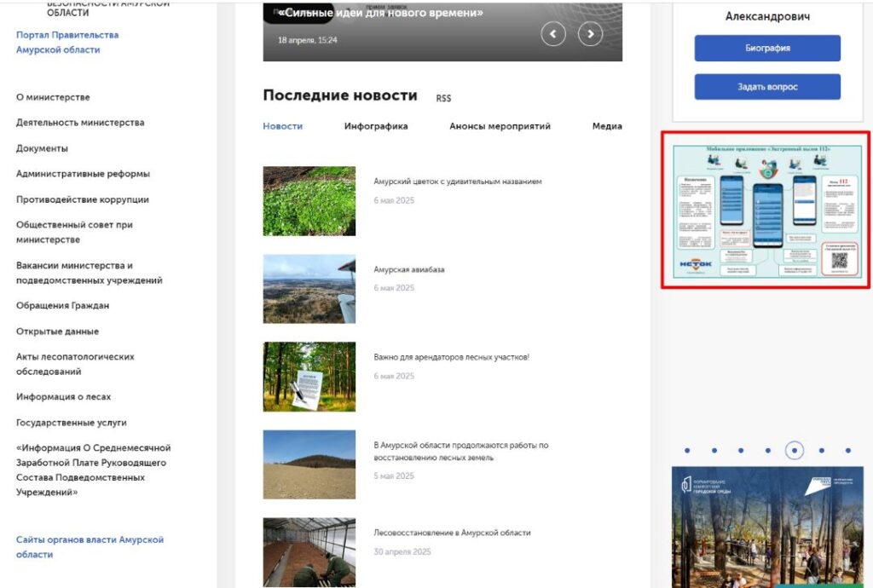Select the last carousel pagination dot
873x588 pixels.
[847, 451]
